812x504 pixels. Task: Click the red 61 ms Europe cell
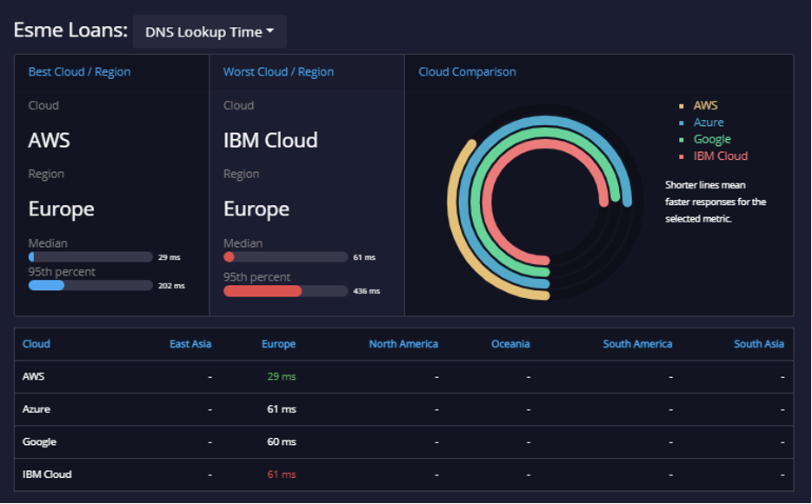pos(282,474)
